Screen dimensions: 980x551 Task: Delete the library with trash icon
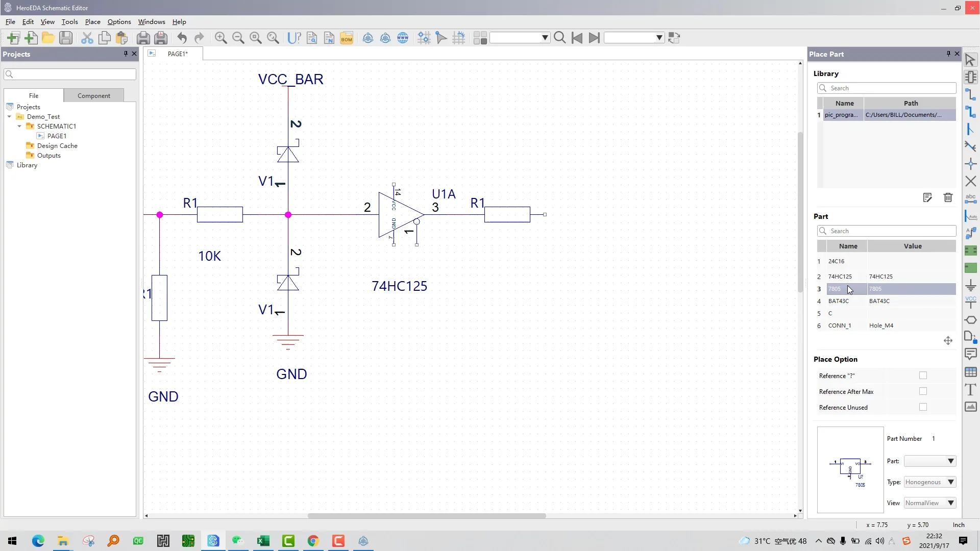[x=948, y=197]
